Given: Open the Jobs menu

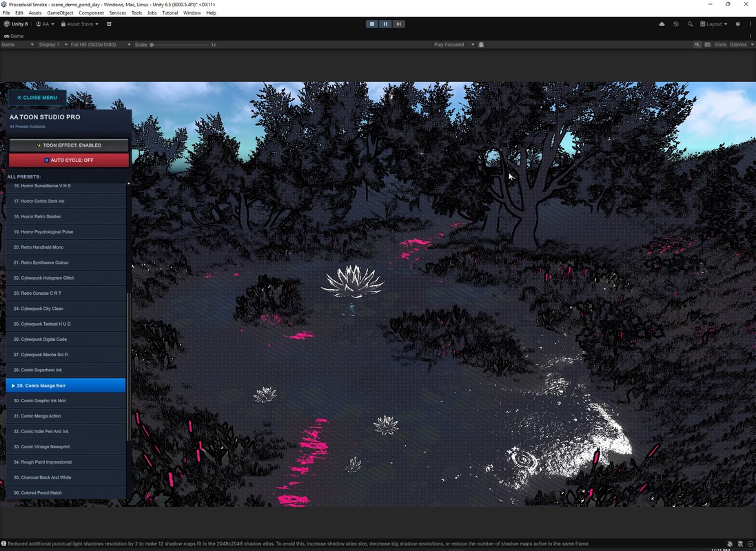Looking at the screenshot, I should (x=152, y=13).
